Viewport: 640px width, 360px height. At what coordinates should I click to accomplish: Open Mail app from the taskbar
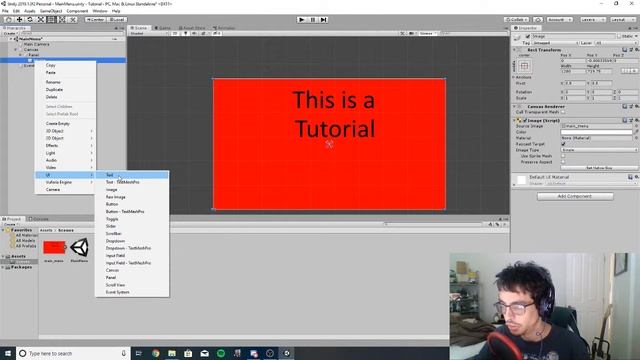point(204,353)
